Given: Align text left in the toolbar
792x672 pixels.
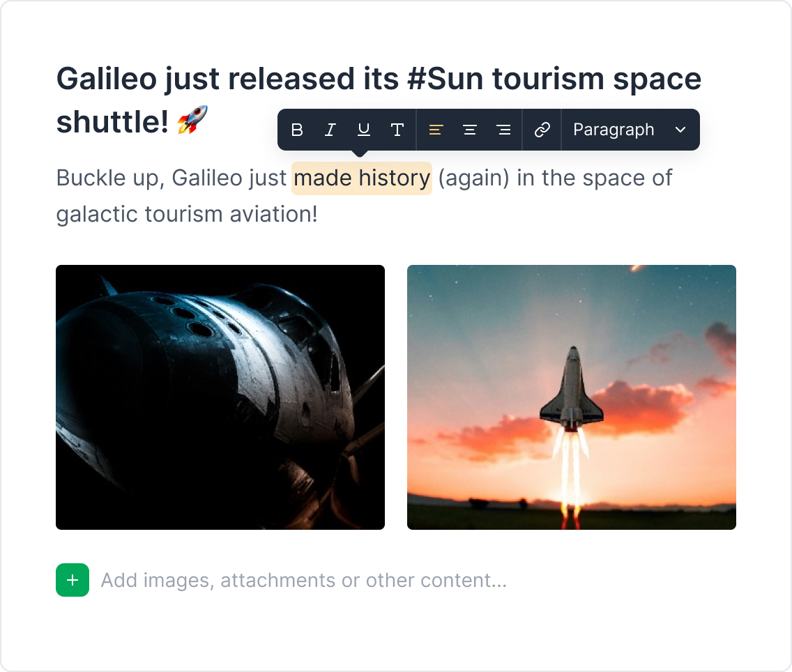Looking at the screenshot, I should pyautogui.click(x=436, y=130).
